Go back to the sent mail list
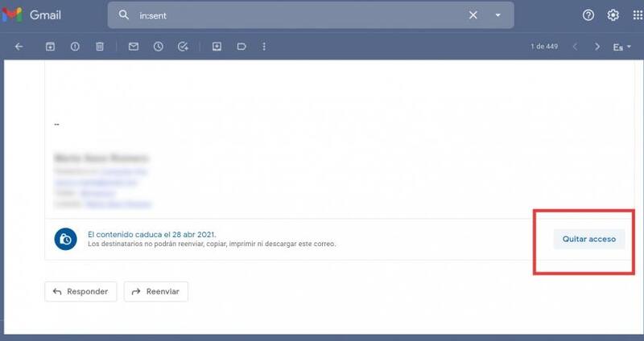Viewport: 644px width, 341px height. [19, 47]
